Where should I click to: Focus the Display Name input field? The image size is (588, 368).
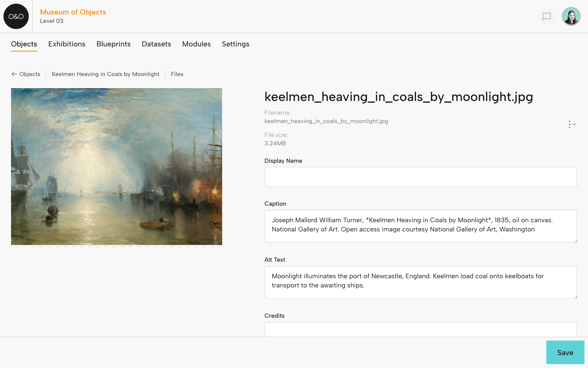(421, 177)
